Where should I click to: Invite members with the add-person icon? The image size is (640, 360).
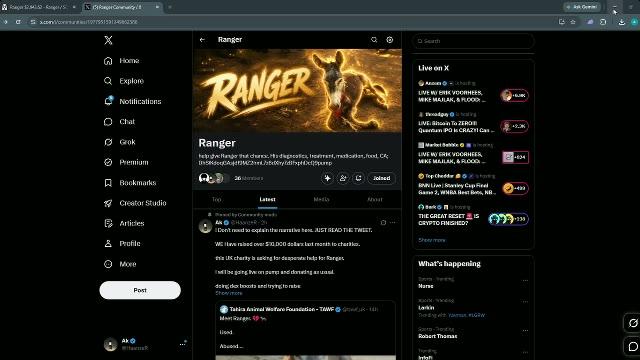coord(343,178)
